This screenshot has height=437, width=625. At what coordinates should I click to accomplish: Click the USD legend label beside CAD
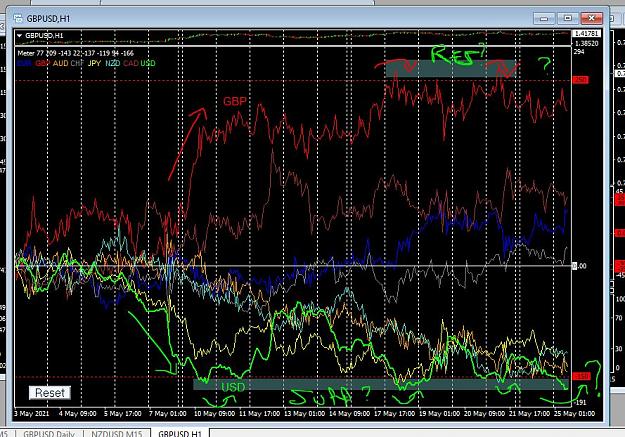coord(147,63)
